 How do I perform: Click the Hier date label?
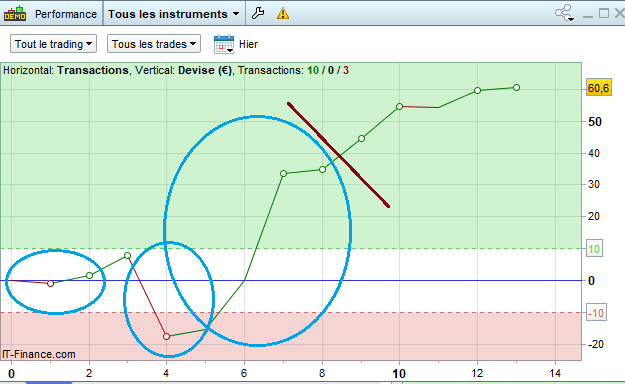(248, 44)
